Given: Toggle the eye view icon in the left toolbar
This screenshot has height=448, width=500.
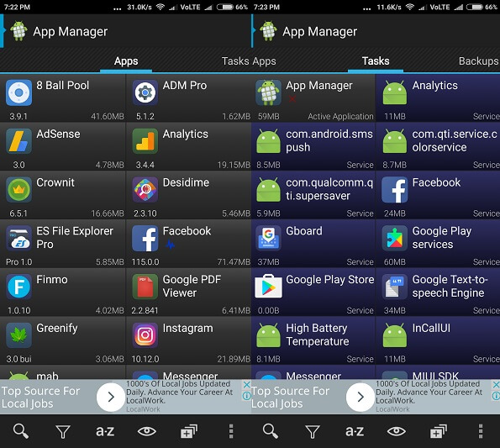Looking at the screenshot, I should click(x=147, y=431).
